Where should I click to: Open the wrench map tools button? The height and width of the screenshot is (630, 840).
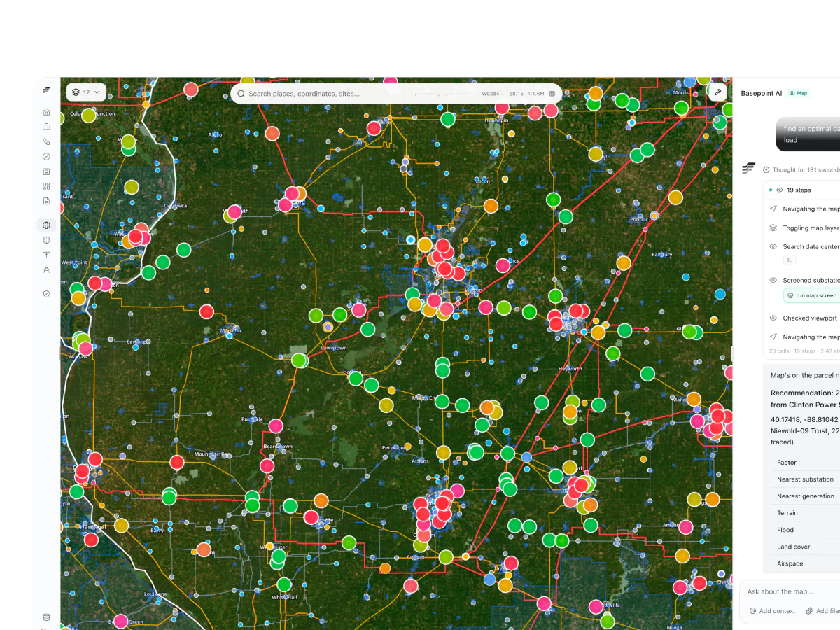coord(717,92)
